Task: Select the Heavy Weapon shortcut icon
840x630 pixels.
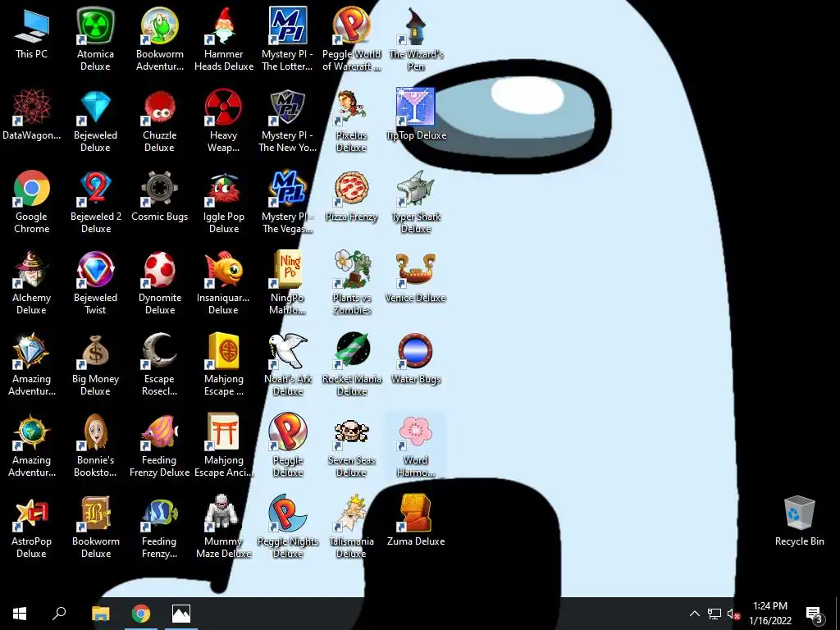Action: (x=224, y=107)
